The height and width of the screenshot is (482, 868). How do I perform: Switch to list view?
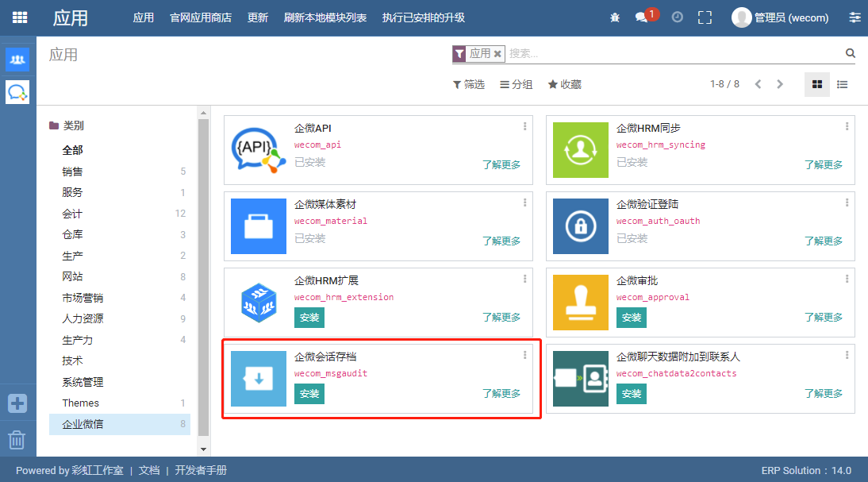point(842,84)
